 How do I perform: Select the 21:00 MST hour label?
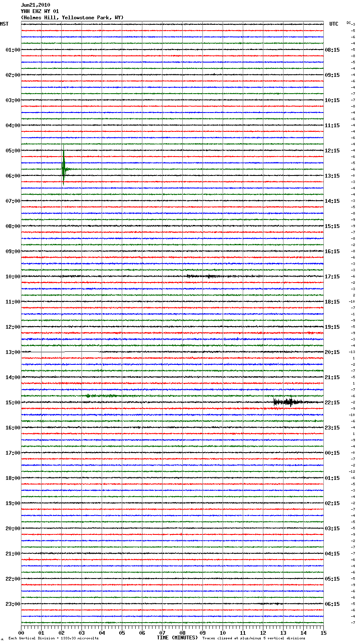tap(13, 554)
